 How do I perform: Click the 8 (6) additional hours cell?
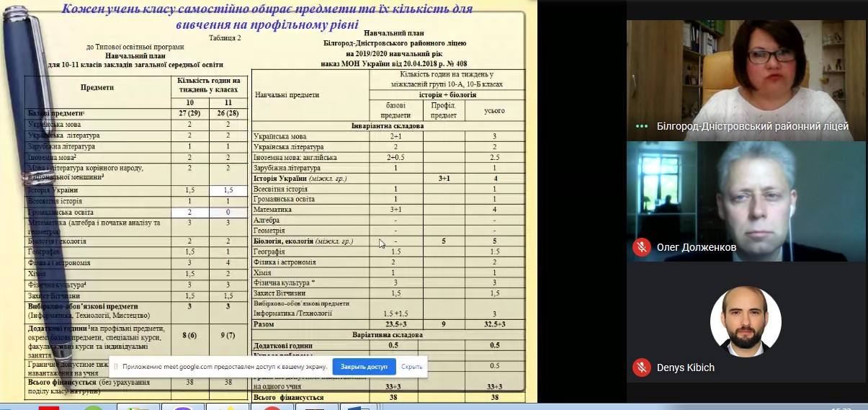pos(189,335)
